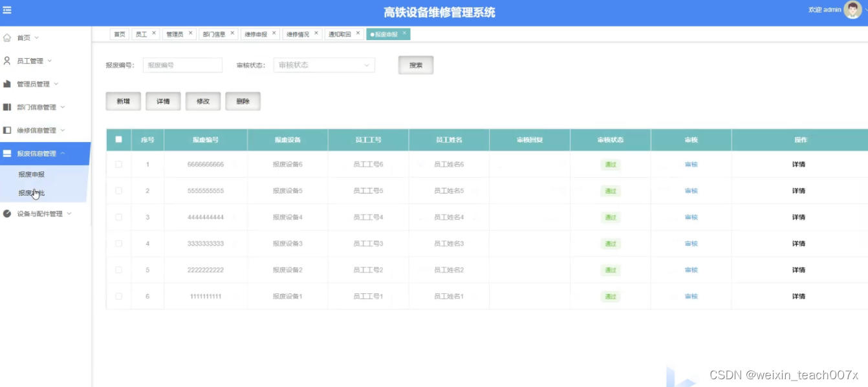Collapse the 报废信息管理 sidebar menu
The width and height of the screenshot is (868, 387).
point(63,154)
